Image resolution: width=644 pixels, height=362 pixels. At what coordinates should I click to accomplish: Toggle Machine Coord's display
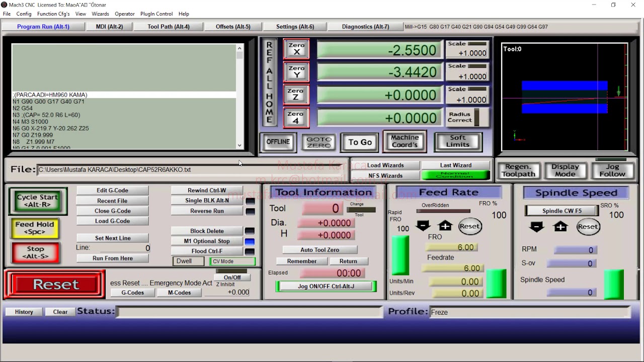tap(405, 141)
